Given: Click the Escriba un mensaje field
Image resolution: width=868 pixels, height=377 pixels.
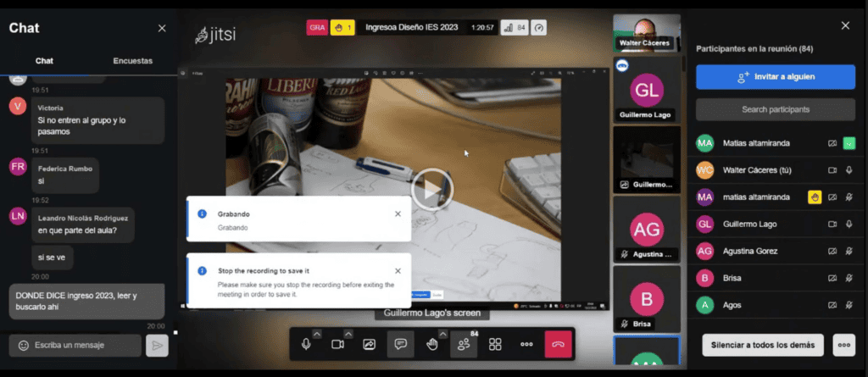Looking at the screenshot, I should [x=75, y=346].
